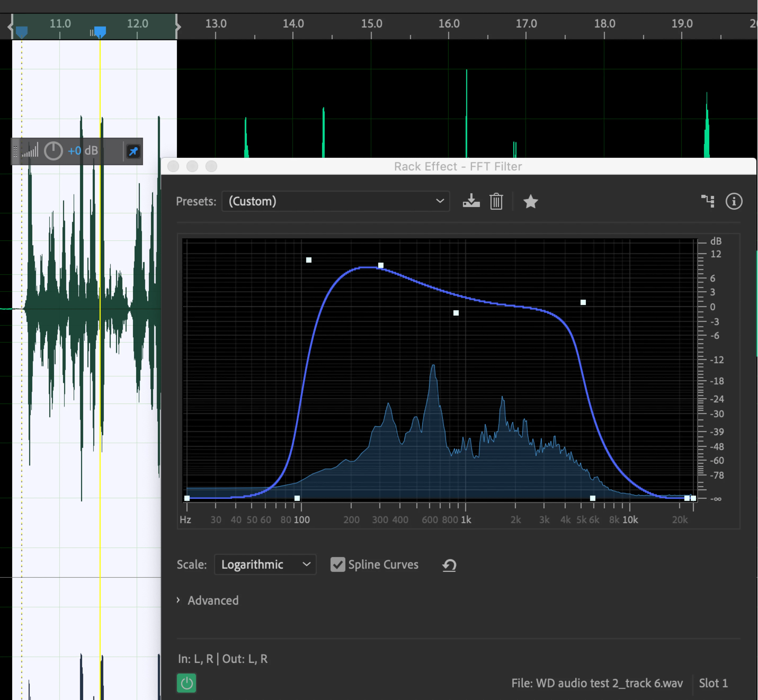This screenshot has width=758, height=700.
Task: Click the blue playhead marker on timeline
Action: (100, 31)
